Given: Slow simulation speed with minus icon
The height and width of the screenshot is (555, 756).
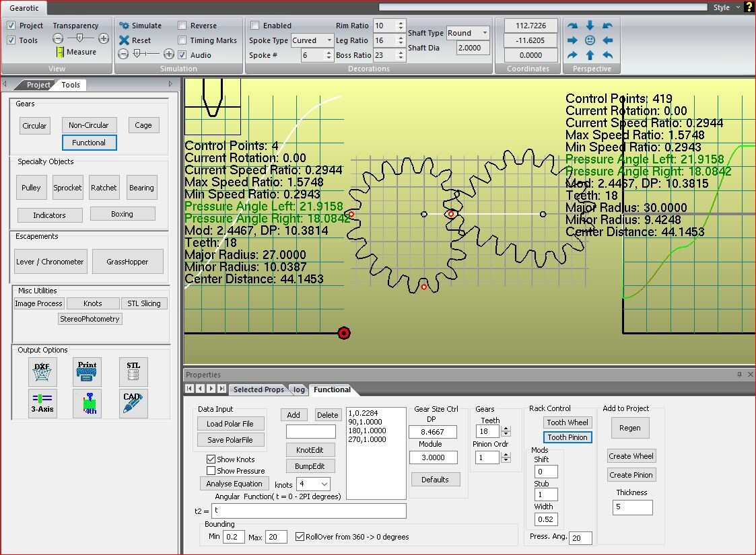Looking at the screenshot, I should pos(123,54).
